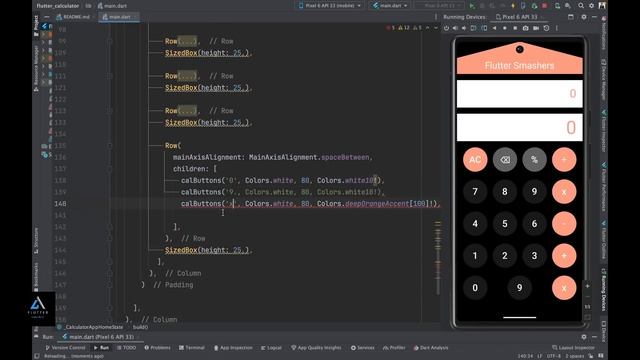Click the emulator volume up icon

point(455,28)
